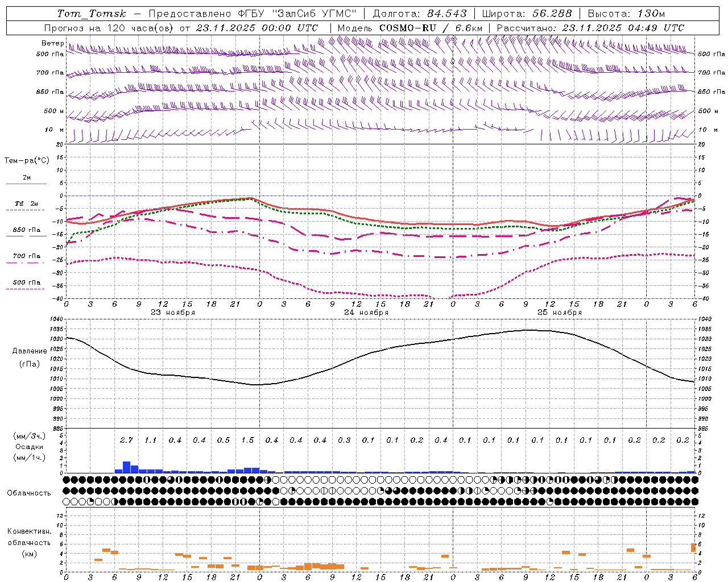Select the 'Долгота: 84.543' header field
This screenshot has width=728, height=582.
[419, 14]
